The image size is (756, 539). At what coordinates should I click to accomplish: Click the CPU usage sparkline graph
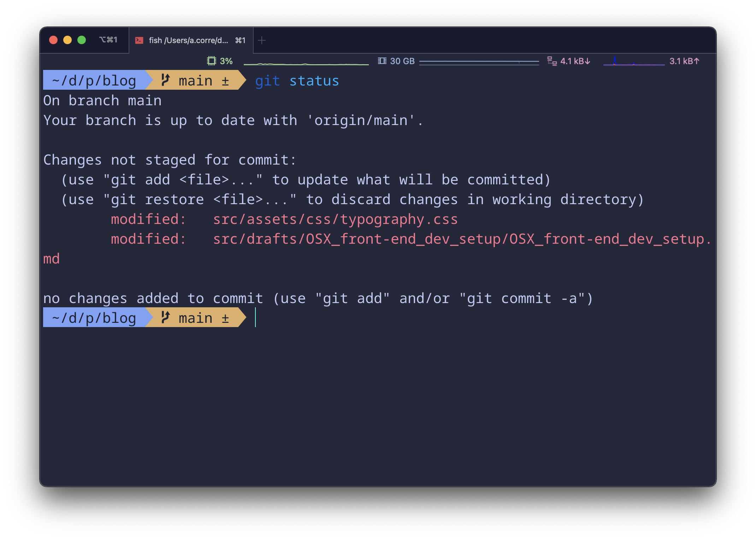coord(306,63)
